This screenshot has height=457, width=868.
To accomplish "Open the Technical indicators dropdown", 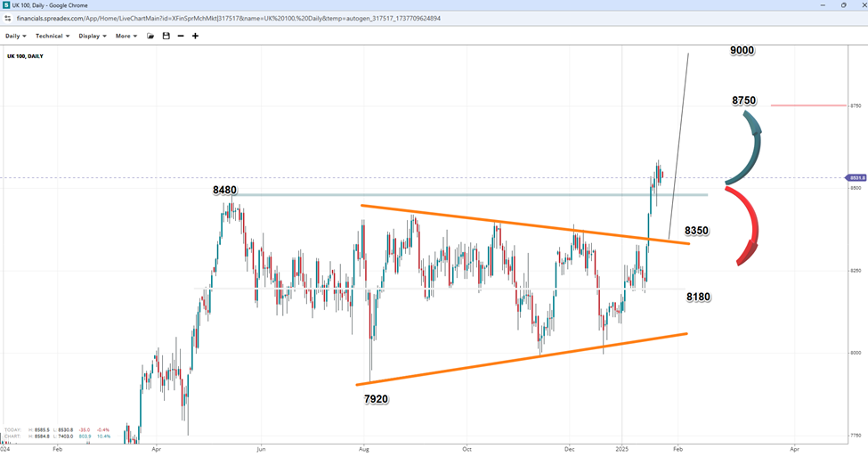I will (53, 37).
